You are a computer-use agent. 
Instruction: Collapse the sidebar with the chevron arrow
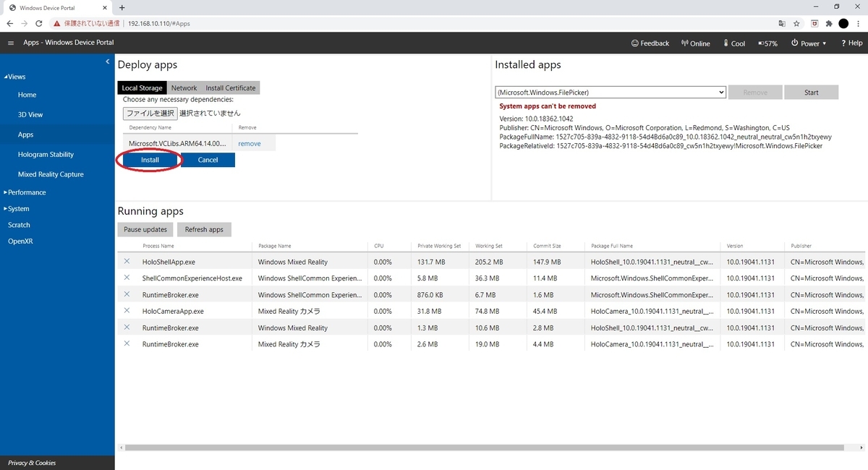point(108,61)
